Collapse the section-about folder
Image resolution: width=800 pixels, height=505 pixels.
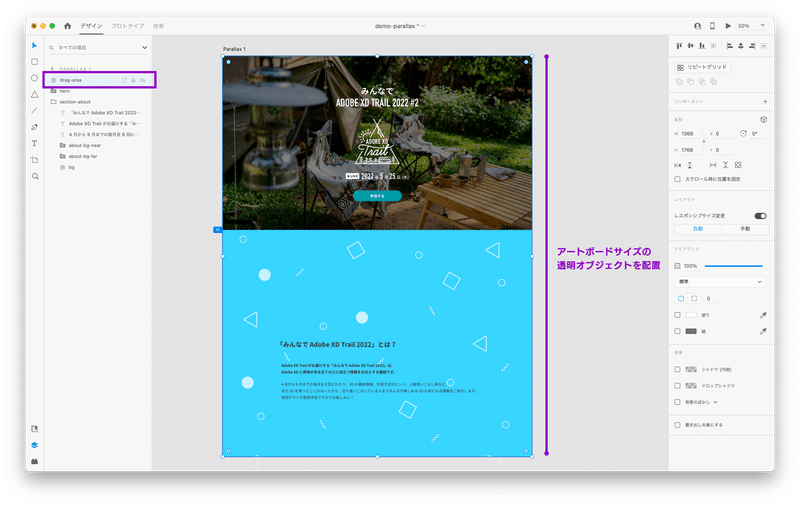[x=54, y=102]
